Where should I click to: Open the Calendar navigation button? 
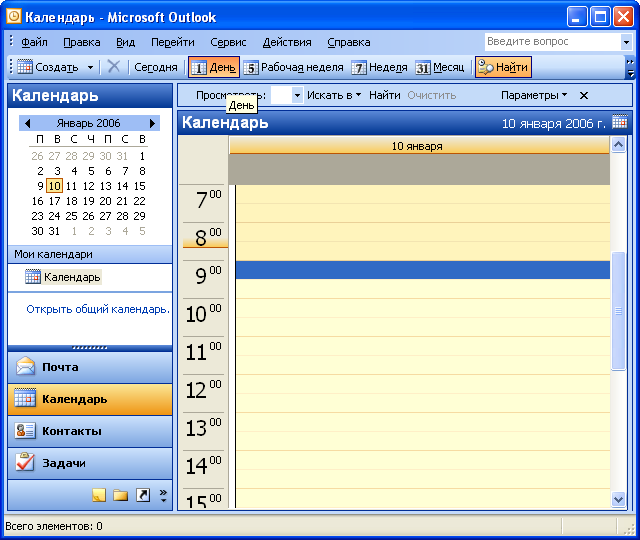(x=90, y=399)
